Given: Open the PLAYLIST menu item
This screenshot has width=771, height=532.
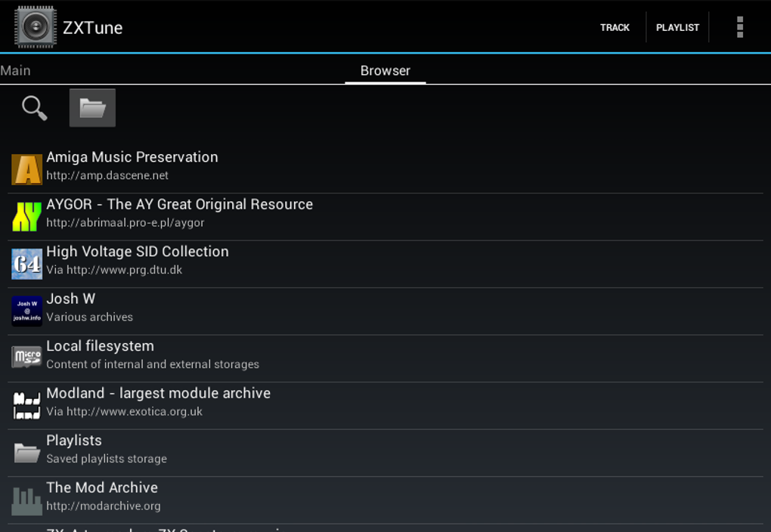Looking at the screenshot, I should click(677, 27).
